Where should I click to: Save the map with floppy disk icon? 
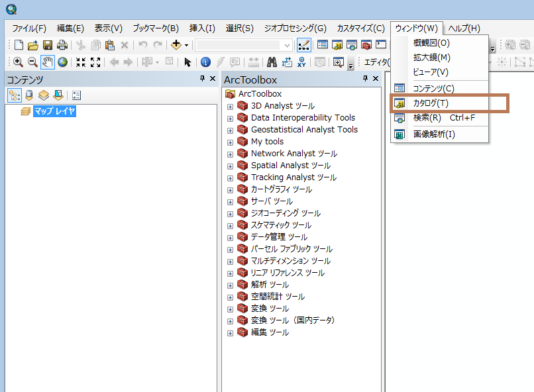click(47, 45)
